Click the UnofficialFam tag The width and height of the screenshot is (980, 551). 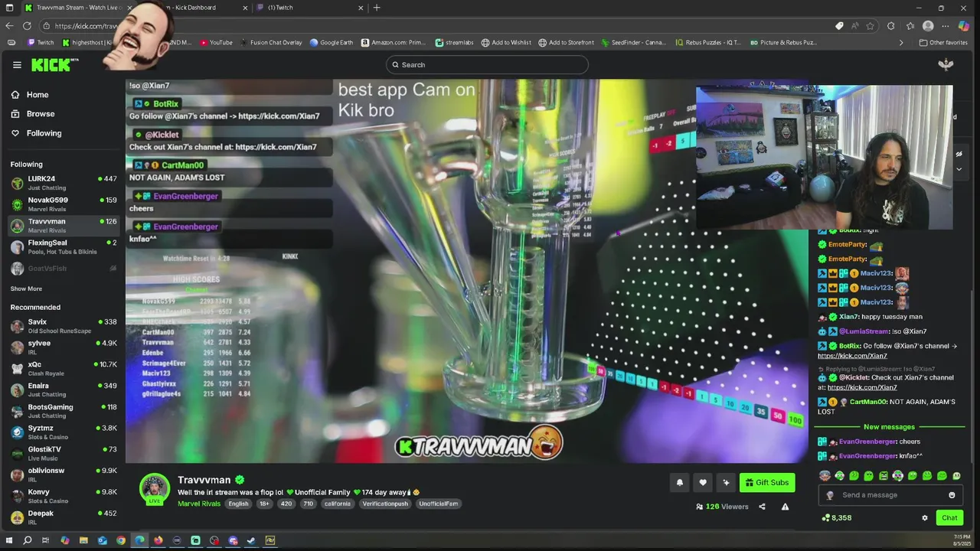pyautogui.click(x=438, y=504)
